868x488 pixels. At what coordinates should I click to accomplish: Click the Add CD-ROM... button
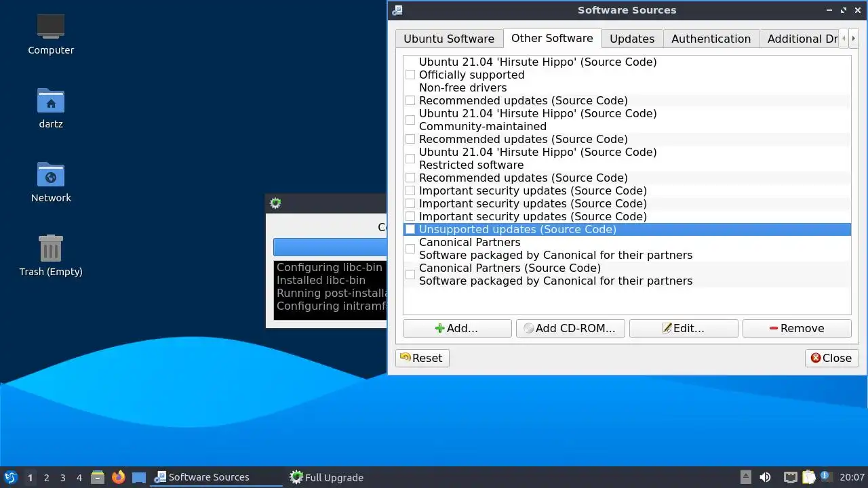click(x=570, y=328)
